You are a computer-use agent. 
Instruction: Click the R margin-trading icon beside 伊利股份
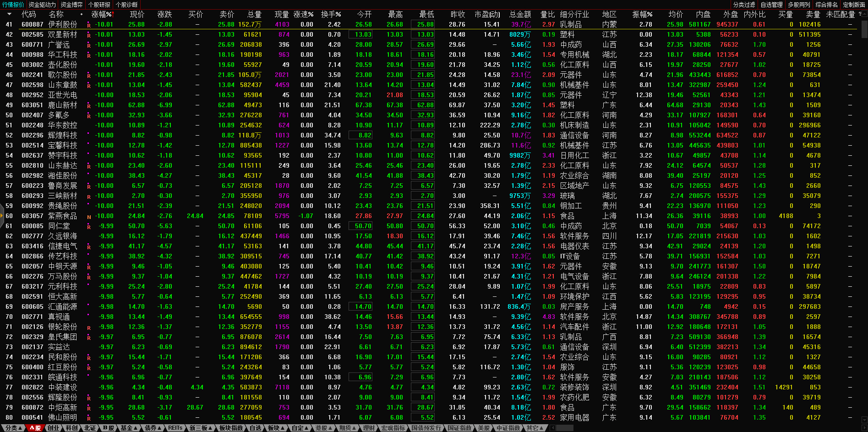click(x=89, y=25)
